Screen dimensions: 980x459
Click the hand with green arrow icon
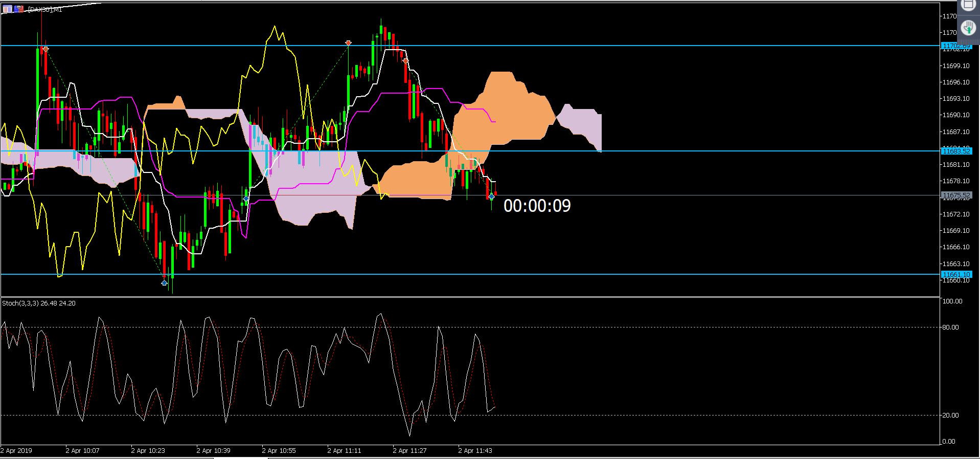click(x=968, y=28)
